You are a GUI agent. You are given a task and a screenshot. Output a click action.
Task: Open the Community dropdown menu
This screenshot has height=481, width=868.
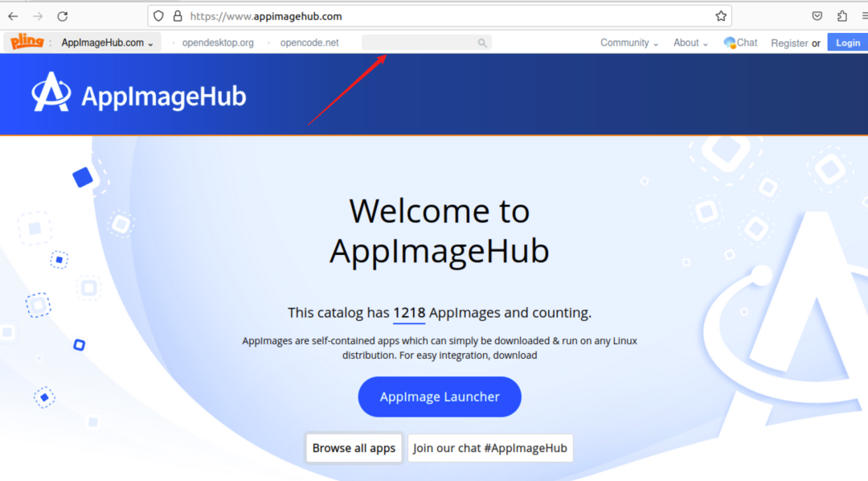(629, 43)
